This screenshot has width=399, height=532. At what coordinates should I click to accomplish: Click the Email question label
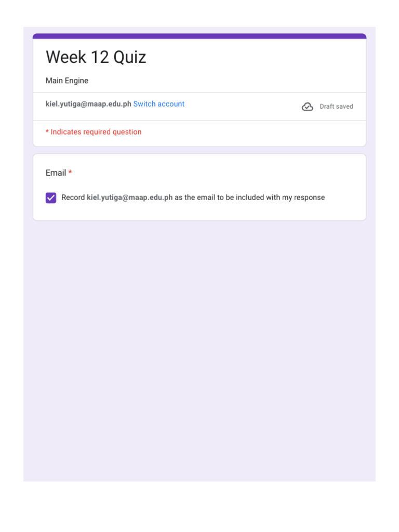pyautogui.click(x=56, y=173)
